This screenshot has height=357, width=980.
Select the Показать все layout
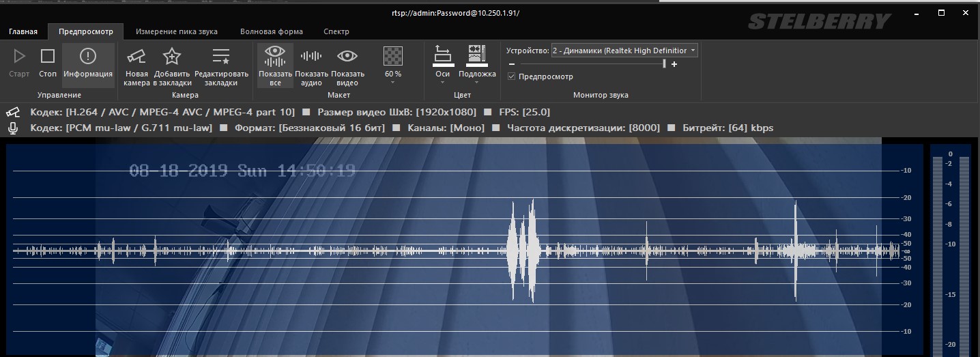(x=275, y=66)
